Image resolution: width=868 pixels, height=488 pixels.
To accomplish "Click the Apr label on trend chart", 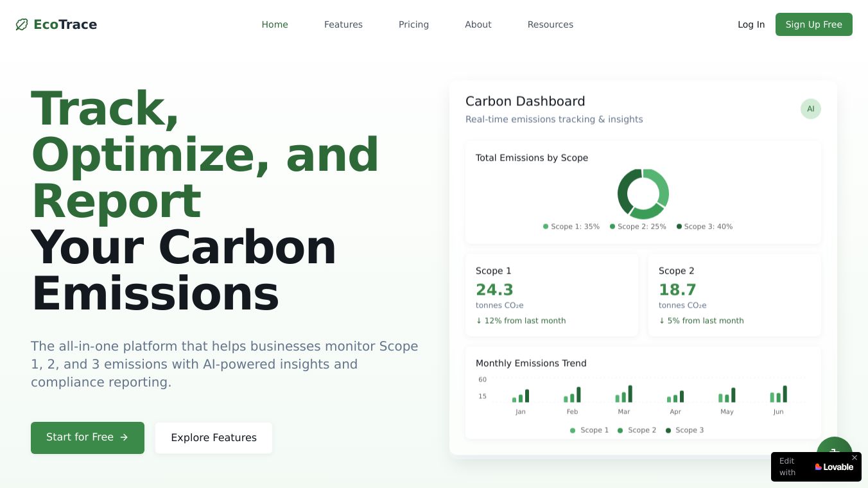I will point(675,412).
